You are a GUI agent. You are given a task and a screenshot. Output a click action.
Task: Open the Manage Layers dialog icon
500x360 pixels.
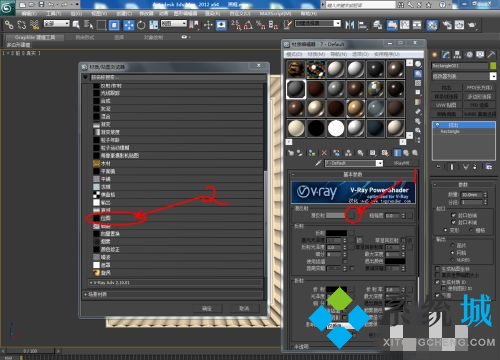click(378, 25)
